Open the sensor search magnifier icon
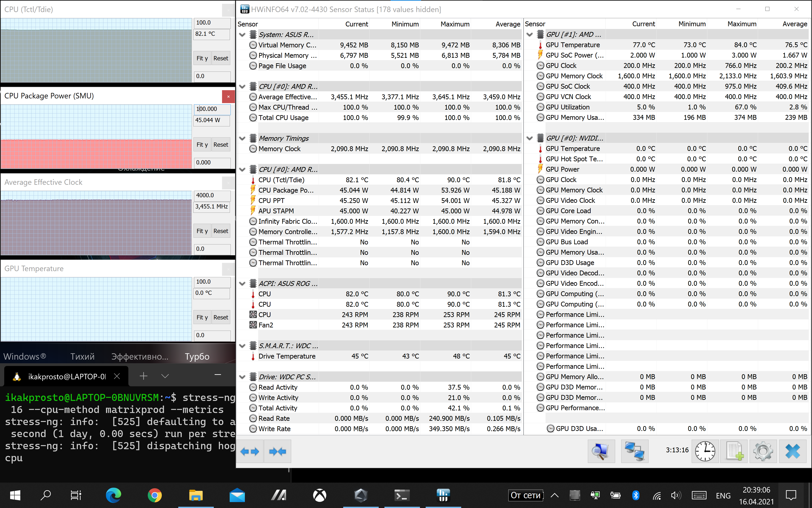The height and width of the screenshot is (508, 812). click(601, 451)
